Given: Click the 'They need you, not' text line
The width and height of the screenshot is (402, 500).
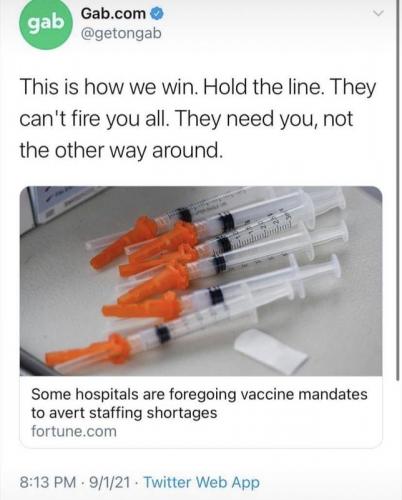Looking at the screenshot, I should [263, 119].
